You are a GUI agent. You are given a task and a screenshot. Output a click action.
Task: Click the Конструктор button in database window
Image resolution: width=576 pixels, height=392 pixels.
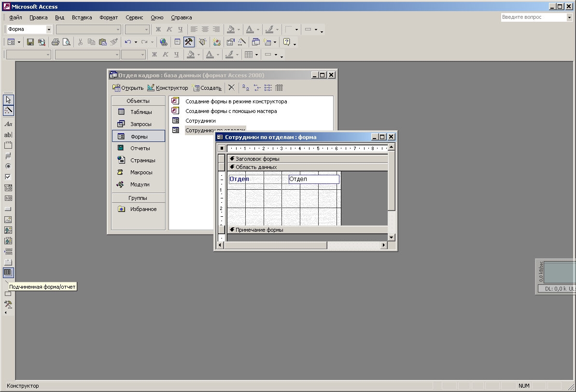tap(168, 87)
